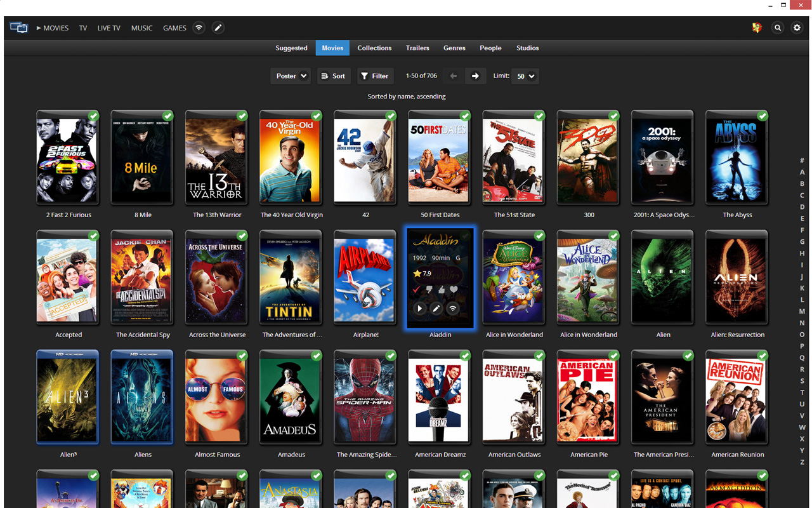The image size is (812, 508).
Task: Toggle the favorite heart on Aladdin
Action: [454, 290]
